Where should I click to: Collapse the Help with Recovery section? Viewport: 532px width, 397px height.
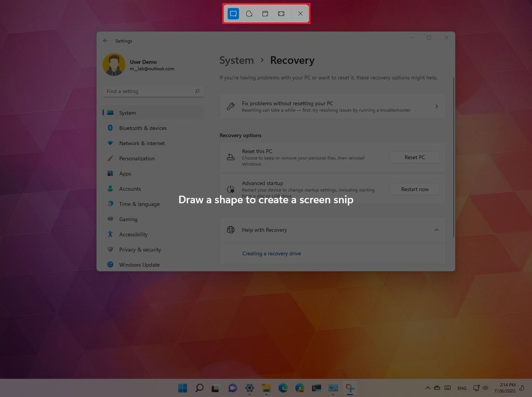[436, 230]
